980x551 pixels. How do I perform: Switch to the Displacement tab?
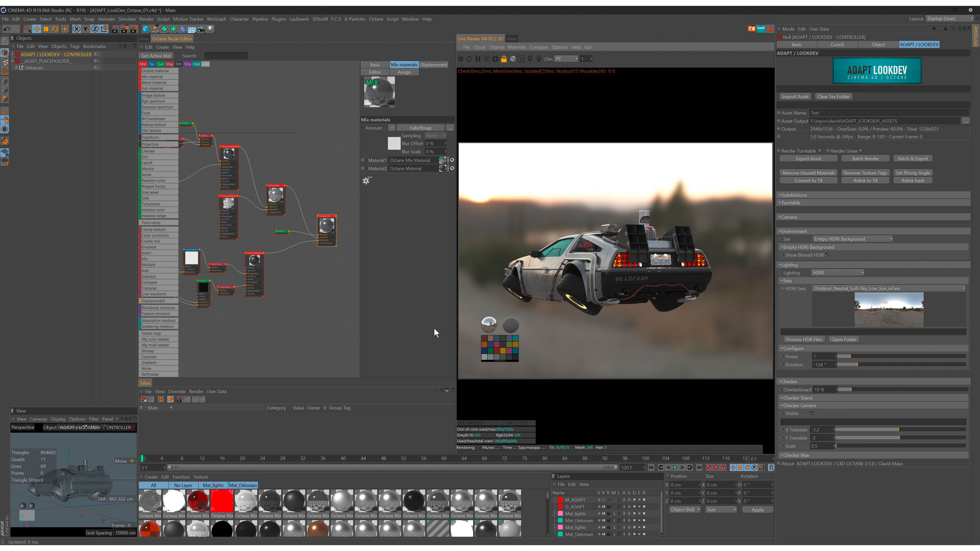pyautogui.click(x=433, y=65)
